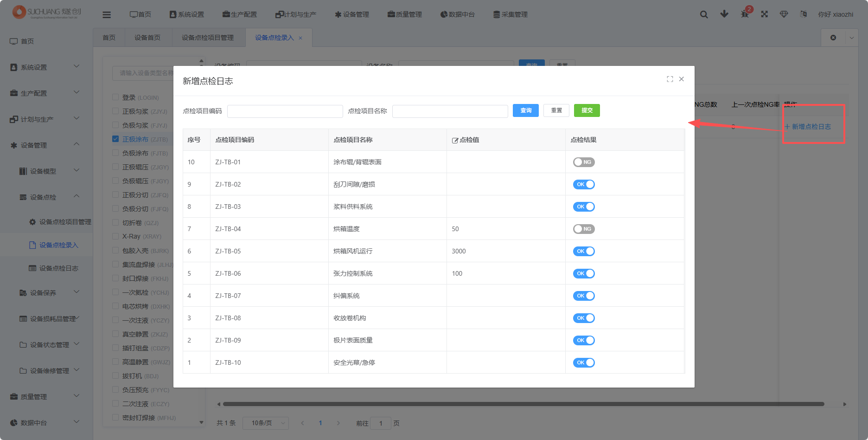Switch to the 设备点检项目管理 tab
This screenshot has height=440, width=868.
pos(208,38)
